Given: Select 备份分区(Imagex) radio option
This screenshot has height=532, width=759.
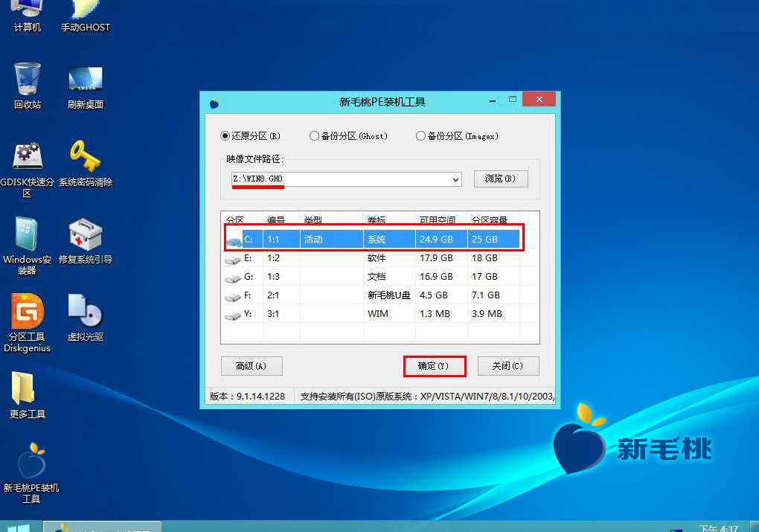Looking at the screenshot, I should coord(457,136).
